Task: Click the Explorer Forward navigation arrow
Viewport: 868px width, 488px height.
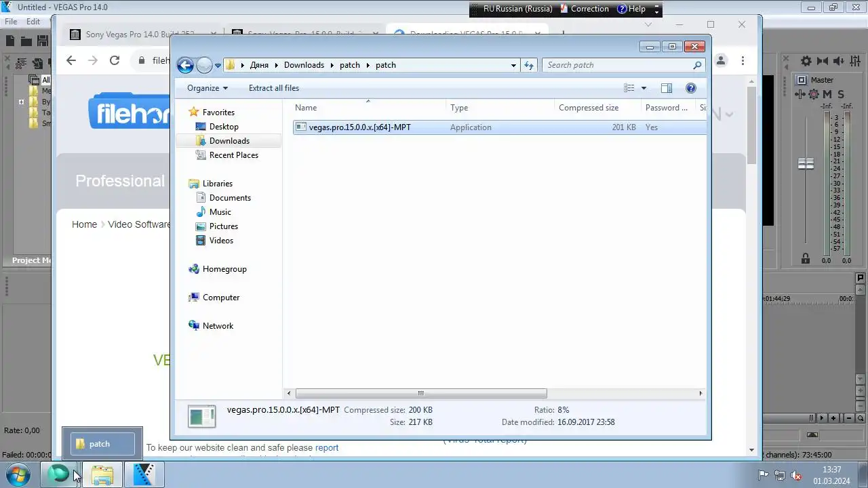Action: tap(204, 65)
